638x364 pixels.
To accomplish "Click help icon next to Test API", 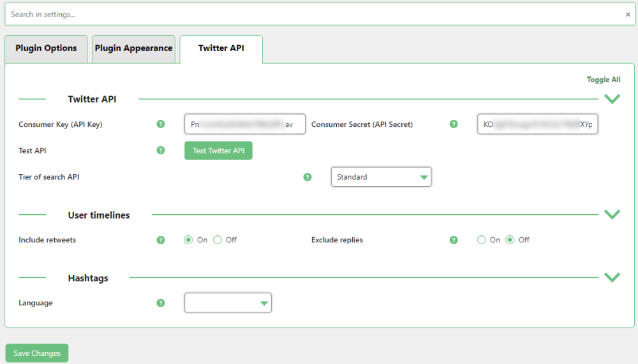I will [x=161, y=150].
